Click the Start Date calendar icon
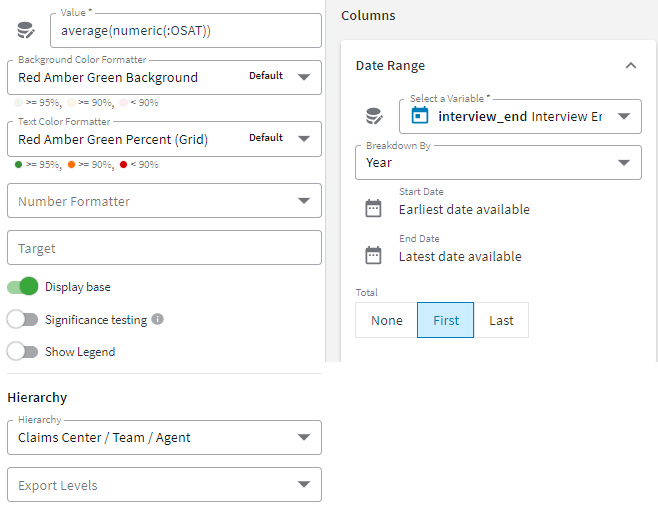The image size is (658, 528). [x=373, y=208]
